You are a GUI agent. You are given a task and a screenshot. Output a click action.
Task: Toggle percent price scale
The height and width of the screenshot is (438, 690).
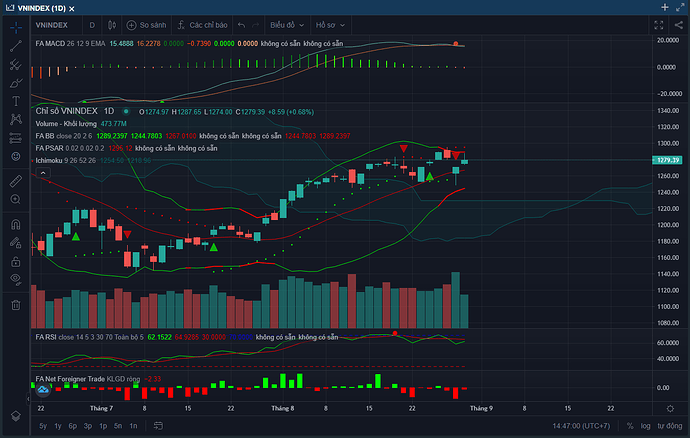pyautogui.click(x=630, y=426)
